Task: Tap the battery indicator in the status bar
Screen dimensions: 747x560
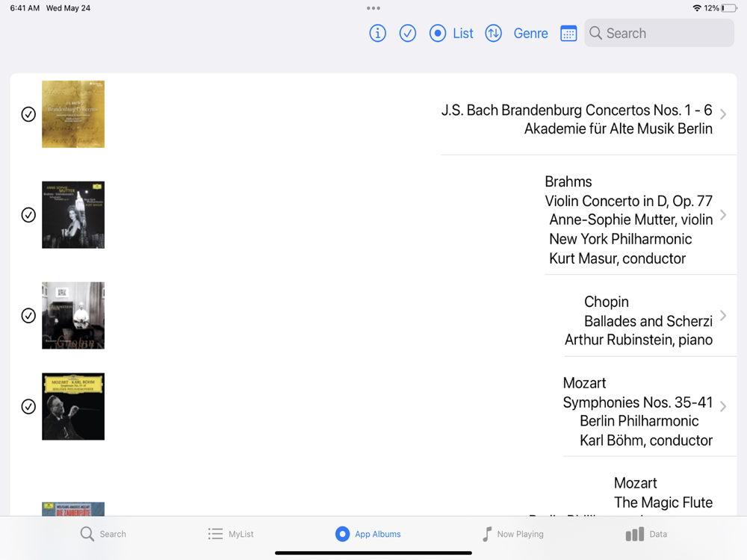Action: pos(729,8)
